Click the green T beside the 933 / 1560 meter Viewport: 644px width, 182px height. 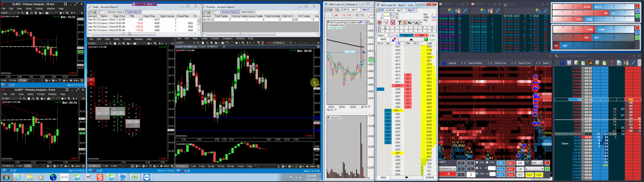637,16
